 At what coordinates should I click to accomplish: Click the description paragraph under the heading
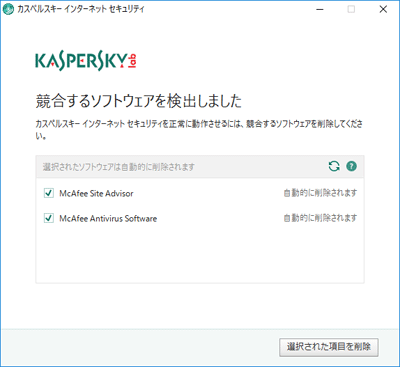click(x=199, y=130)
